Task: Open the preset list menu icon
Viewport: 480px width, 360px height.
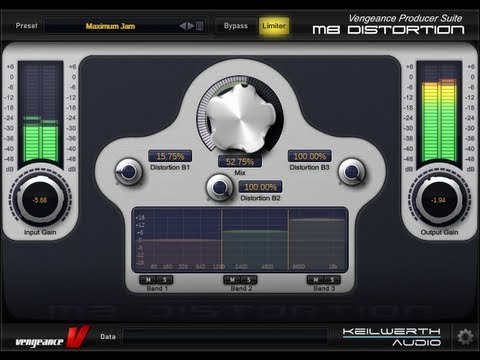Action: pos(199,26)
